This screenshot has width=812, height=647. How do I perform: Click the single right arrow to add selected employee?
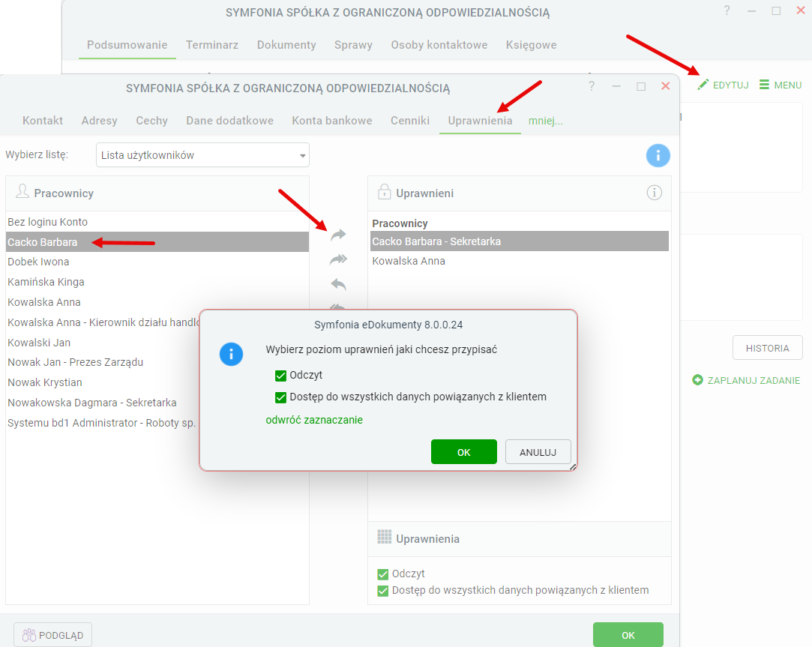point(338,235)
